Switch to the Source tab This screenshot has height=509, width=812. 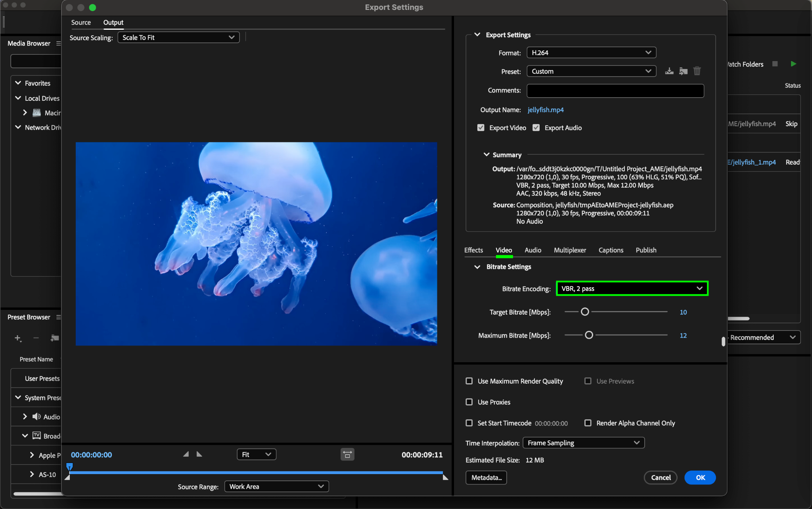(81, 23)
